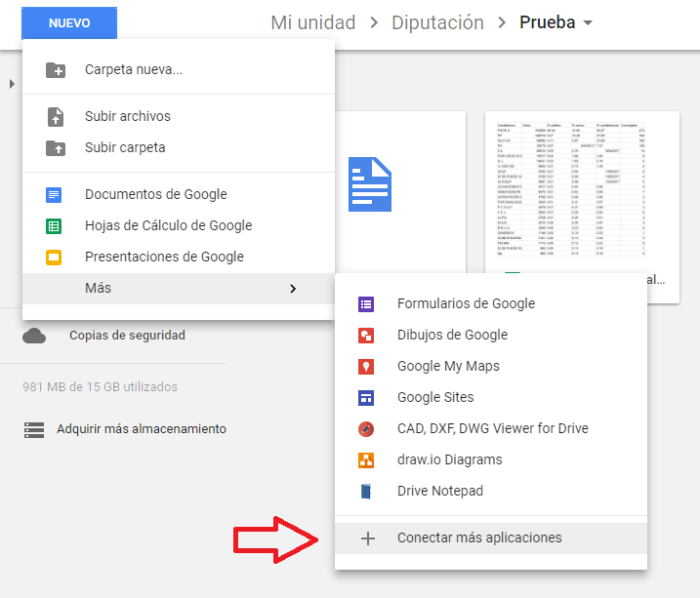Image resolution: width=700 pixels, height=598 pixels.
Task: Choose Subir archivos option
Action: [179, 116]
